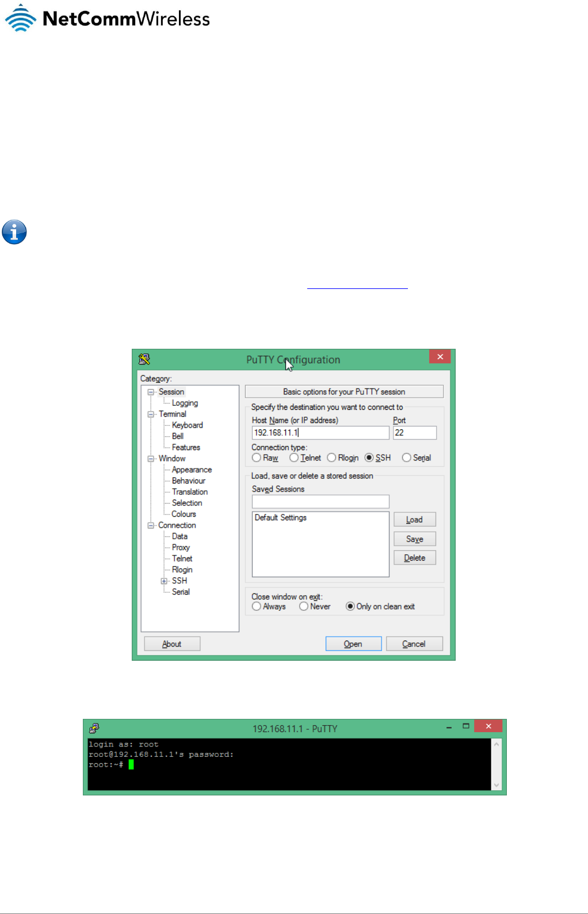The width and height of the screenshot is (588, 914).
Task: Click the PuTTY Configuration title bar icon
Action: point(144,359)
